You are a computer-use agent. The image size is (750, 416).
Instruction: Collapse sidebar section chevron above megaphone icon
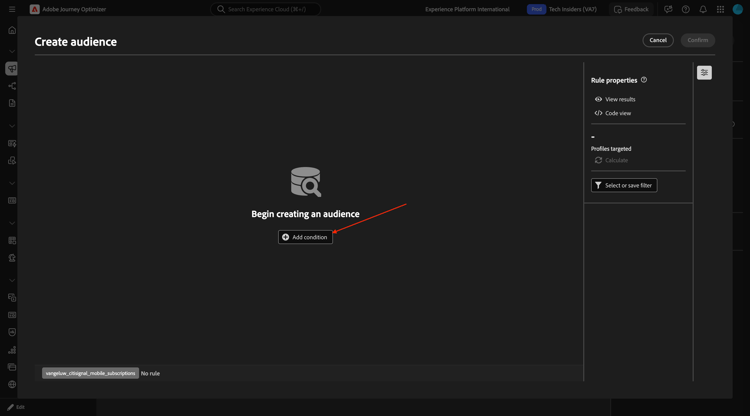[x=12, y=51]
